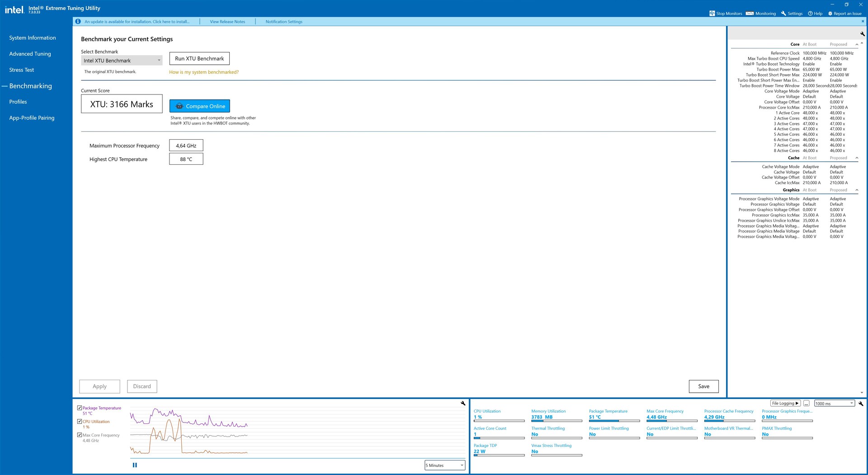
Task: Go to System Information
Action: coord(33,38)
